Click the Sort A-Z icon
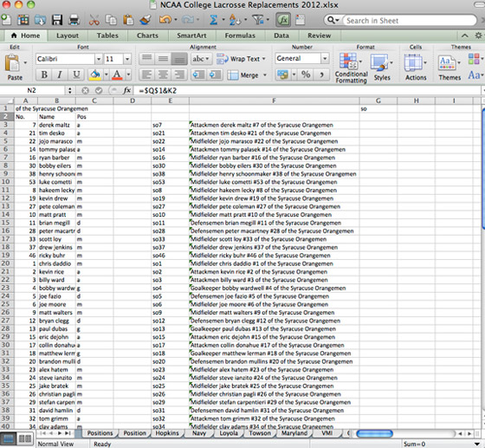Viewport: 485px width, 448px height. click(x=235, y=20)
